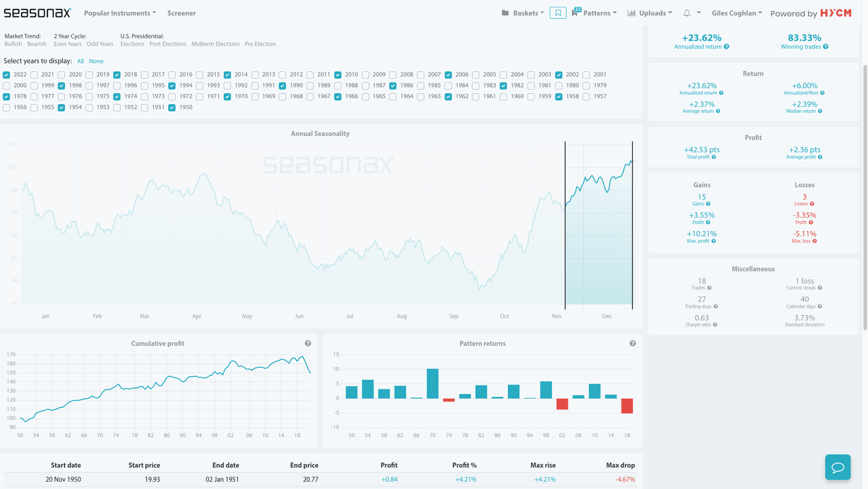Click the start-date line in seasonality chart
868x489 pixels.
[565, 225]
